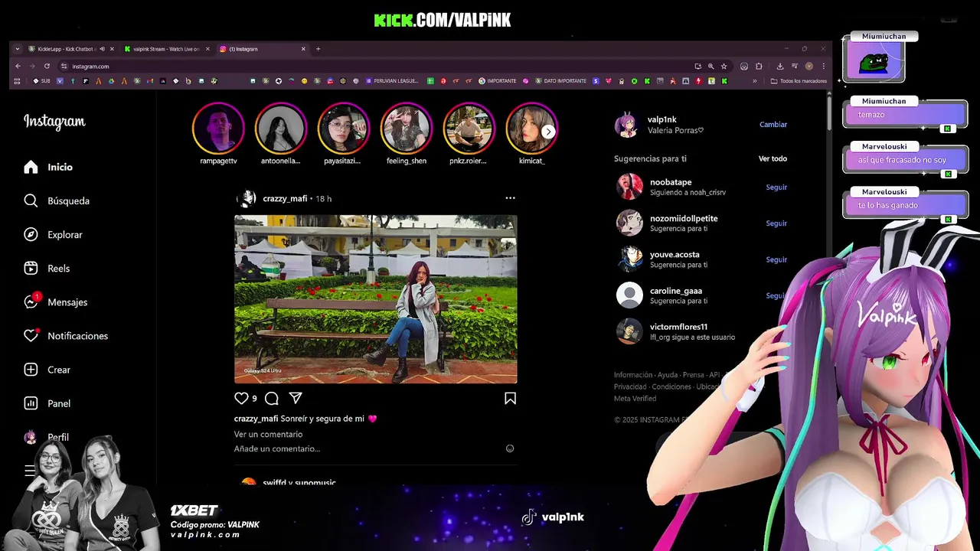Open the Explorar compass icon
The image size is (980, 551).
coord(31,234)
